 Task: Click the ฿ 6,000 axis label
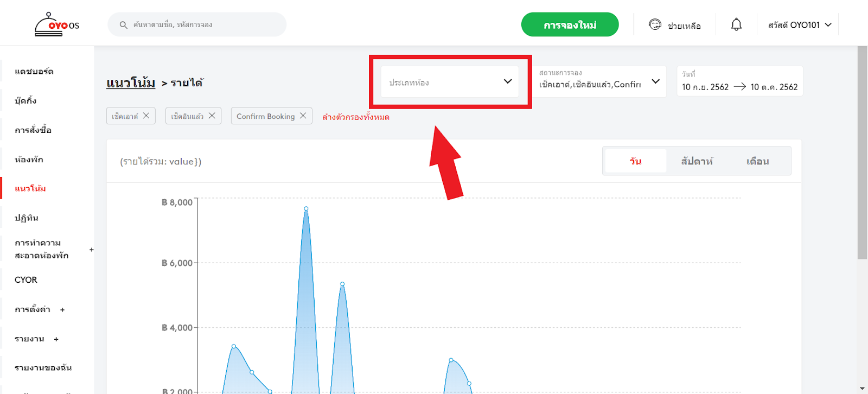[x=177, y=263]
